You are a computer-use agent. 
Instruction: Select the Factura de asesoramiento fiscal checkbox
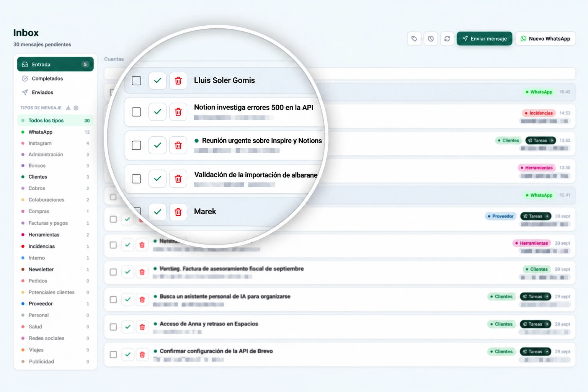(x=113, y=272)
